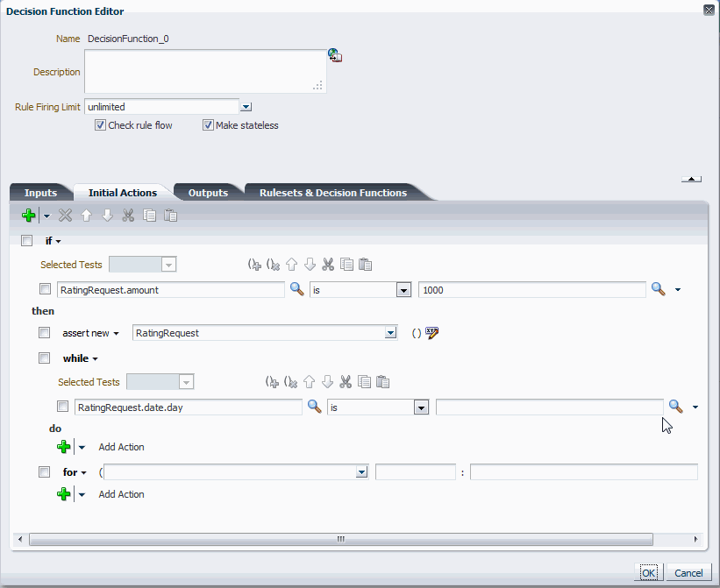
Task: Tick the checkbox beside the while action
Action: [44, 358]
